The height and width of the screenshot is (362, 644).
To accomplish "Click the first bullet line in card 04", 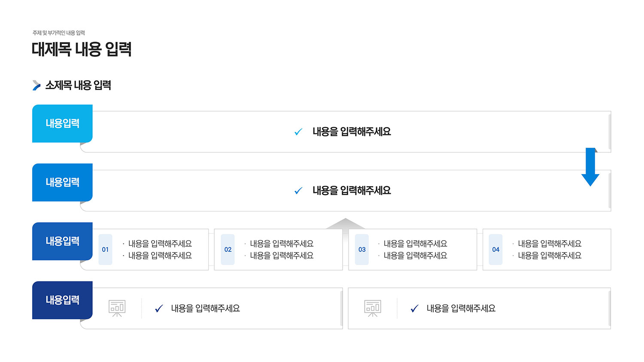I will tap(550, 244).
